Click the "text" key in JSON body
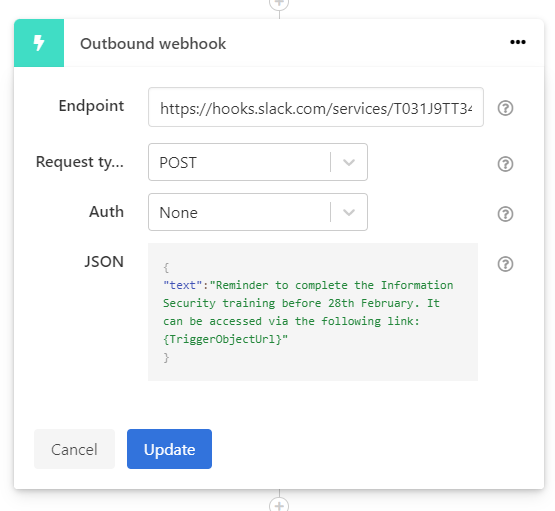This screenshot has height=511, width=555. (x=183, y=285)
